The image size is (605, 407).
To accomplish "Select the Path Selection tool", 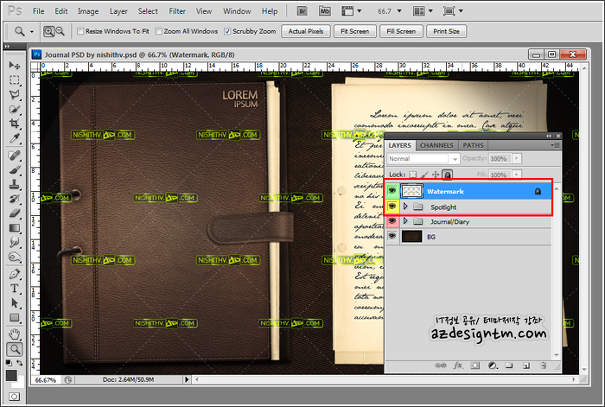I will coord(14,303).
